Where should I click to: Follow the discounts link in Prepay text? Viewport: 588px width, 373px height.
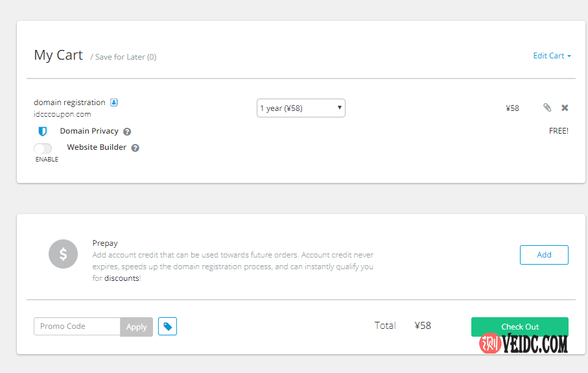121,278
